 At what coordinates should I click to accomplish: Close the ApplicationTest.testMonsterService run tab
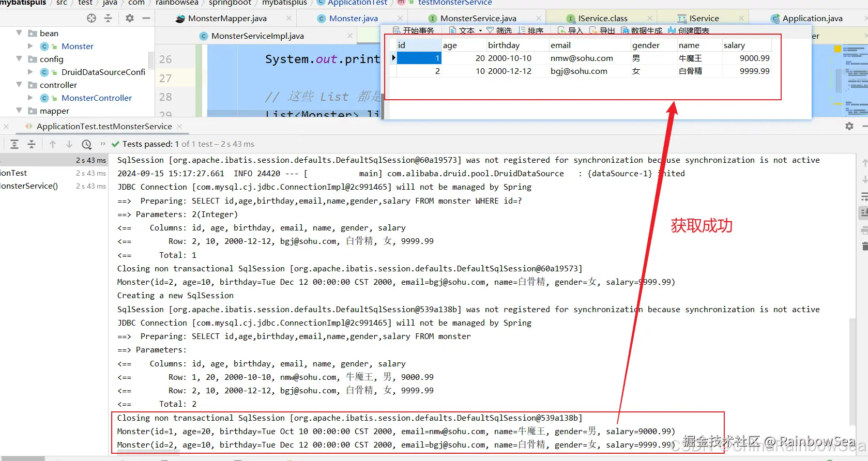(x=179, y=126)
